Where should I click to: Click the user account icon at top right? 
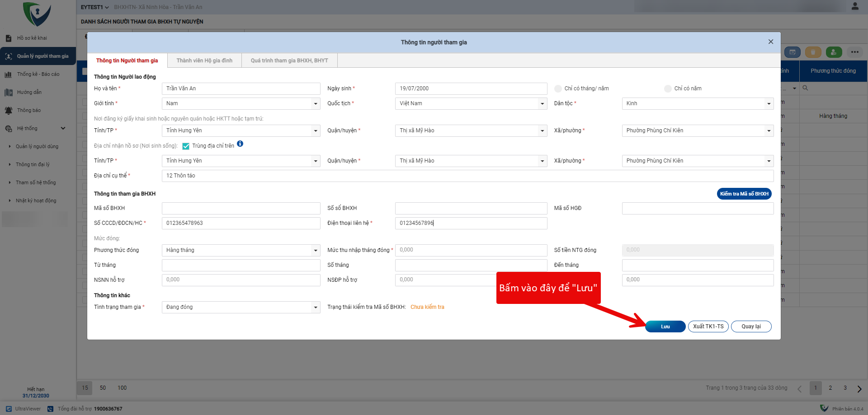(855, 6)
